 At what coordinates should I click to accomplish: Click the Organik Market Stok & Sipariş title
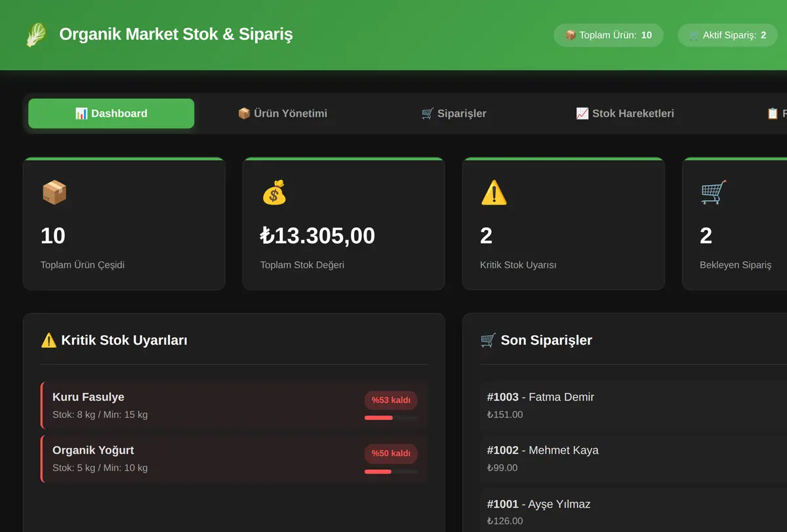click(x=176, y=34)
